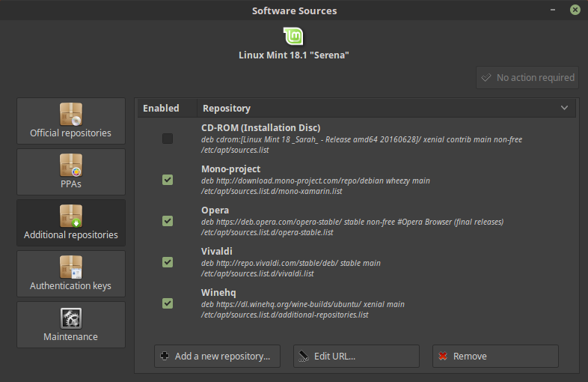Click the mono-xamarin.list path text
Image resolution: width=588 pixels, height=382 pixels.
(272, 191)
